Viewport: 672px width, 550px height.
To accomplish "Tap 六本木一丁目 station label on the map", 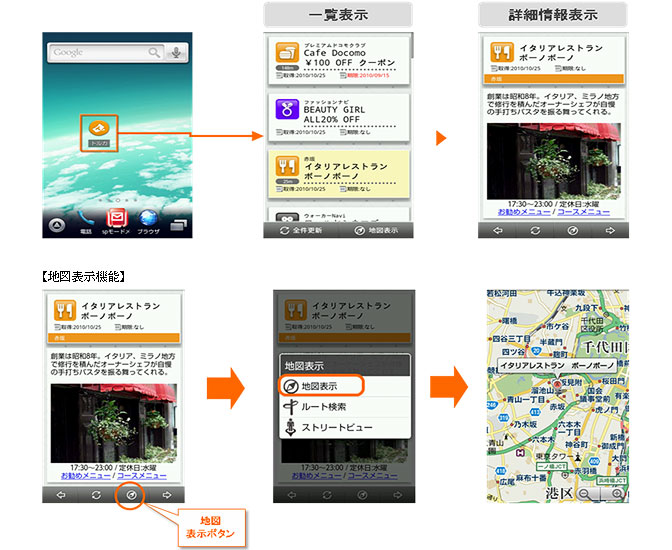I will [568, 428].
